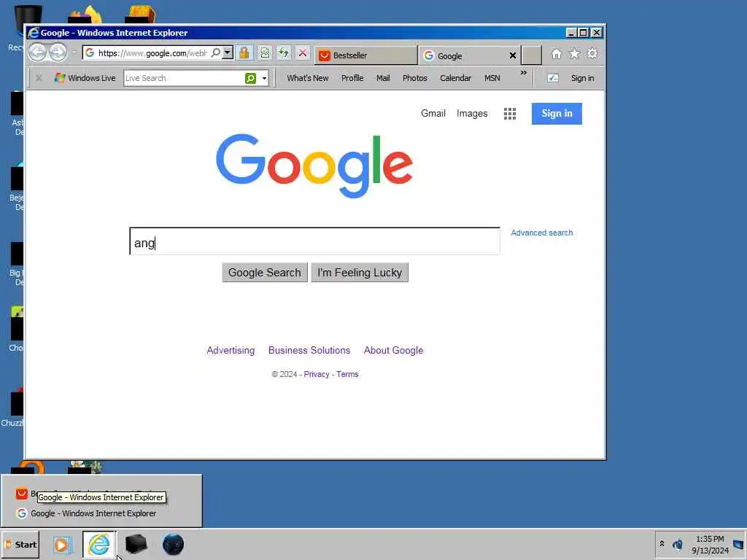Minimize the Internet Explorer window

[x=571, y=33]
